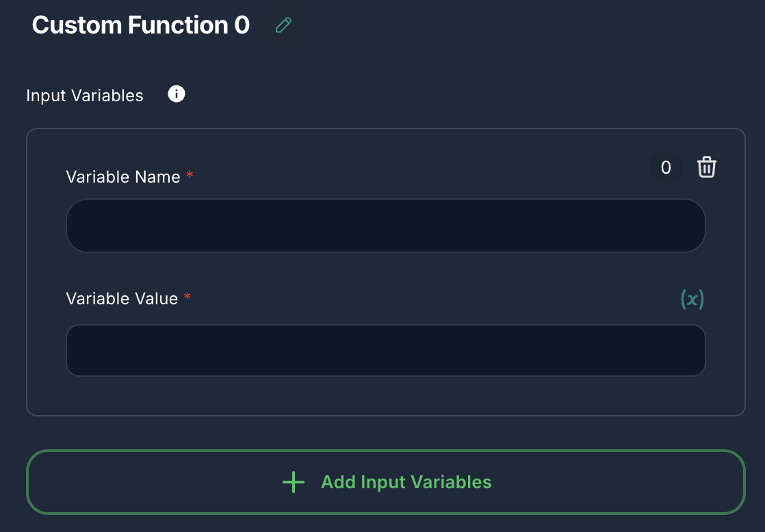Screen dimensions: 765x532
Task: Edit the function name using the pencil icon
Action: (283, 25)
